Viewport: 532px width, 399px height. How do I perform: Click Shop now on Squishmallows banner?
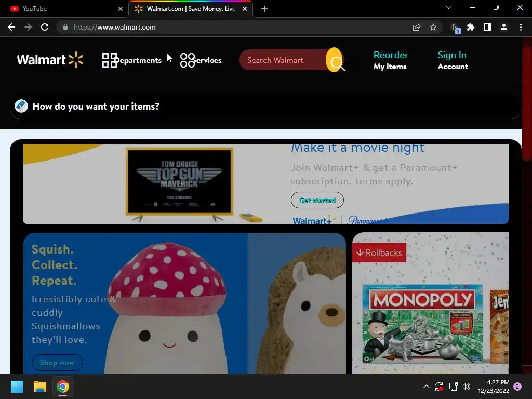[57, 363]
